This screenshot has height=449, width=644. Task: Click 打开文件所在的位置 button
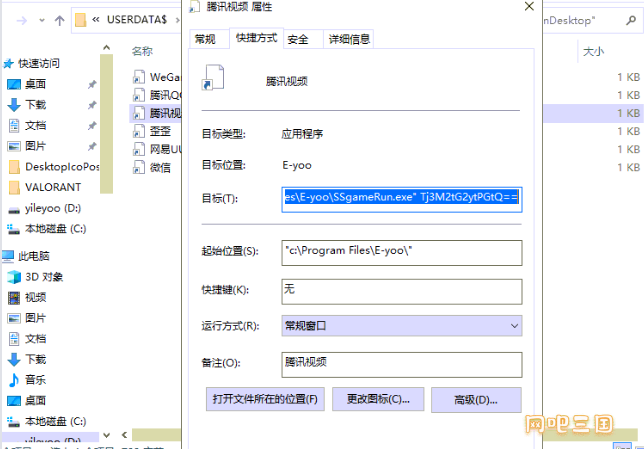(265, 399)
